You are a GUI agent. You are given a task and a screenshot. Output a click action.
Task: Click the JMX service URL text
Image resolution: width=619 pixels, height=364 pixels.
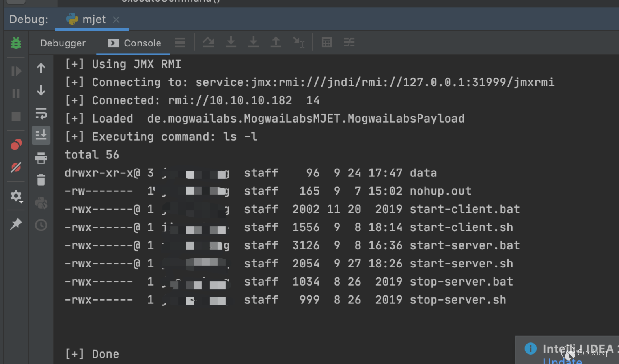click(375, 82)
